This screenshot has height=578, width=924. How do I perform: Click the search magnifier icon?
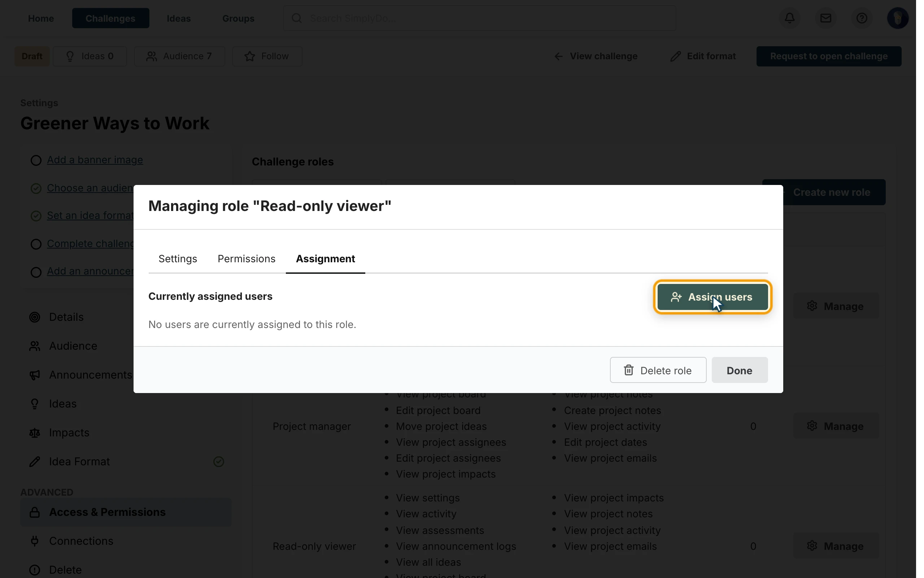[x=297, y=18]
